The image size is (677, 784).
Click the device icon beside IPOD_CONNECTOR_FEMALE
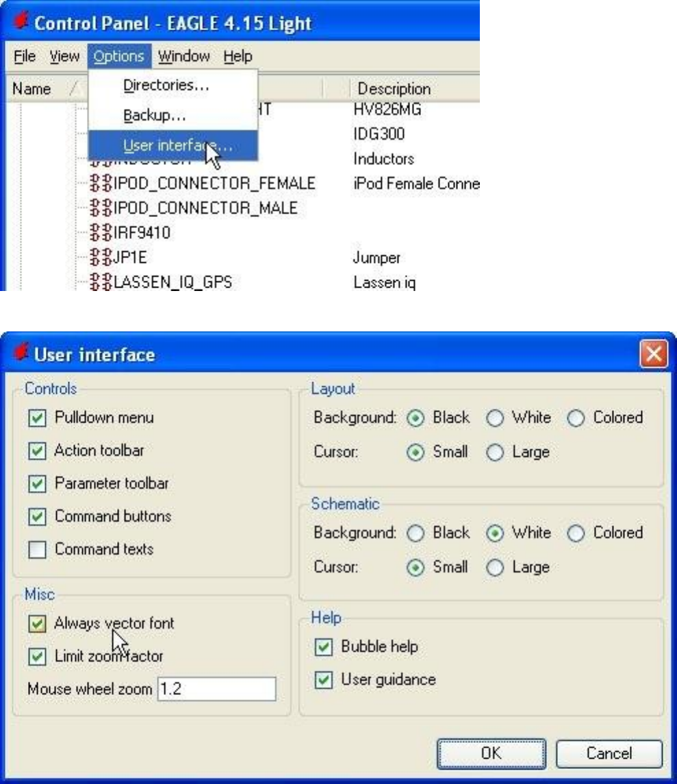(x=101, y=184)
